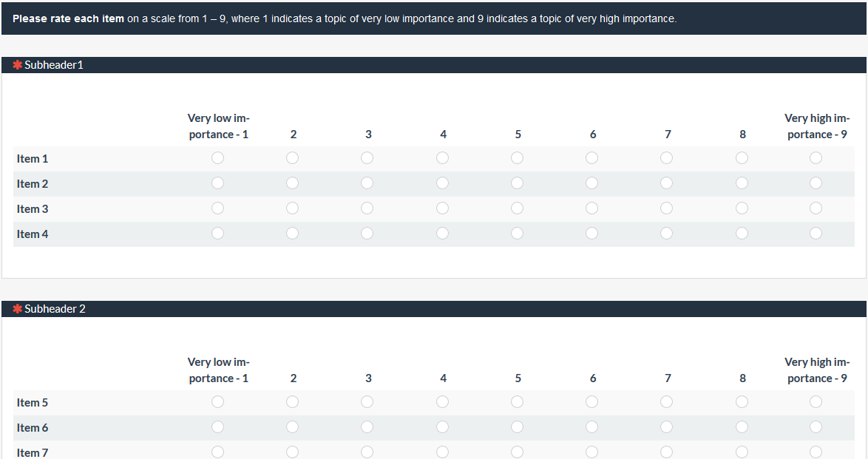Image resolution: width=868 pixels, height=459 pixels.
Task: Rate Item 2 as very high importance 9
Action: [x=816, y=183]
